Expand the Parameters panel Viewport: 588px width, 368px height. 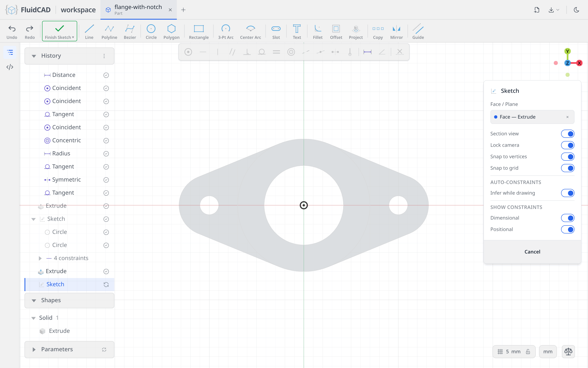[34, 350]
